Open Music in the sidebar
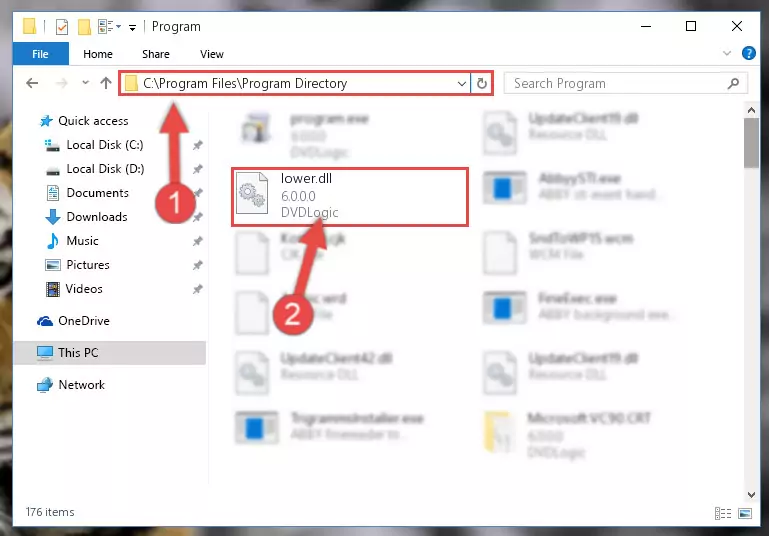This screenshot has height=536, width=769. tap(72, 241)
